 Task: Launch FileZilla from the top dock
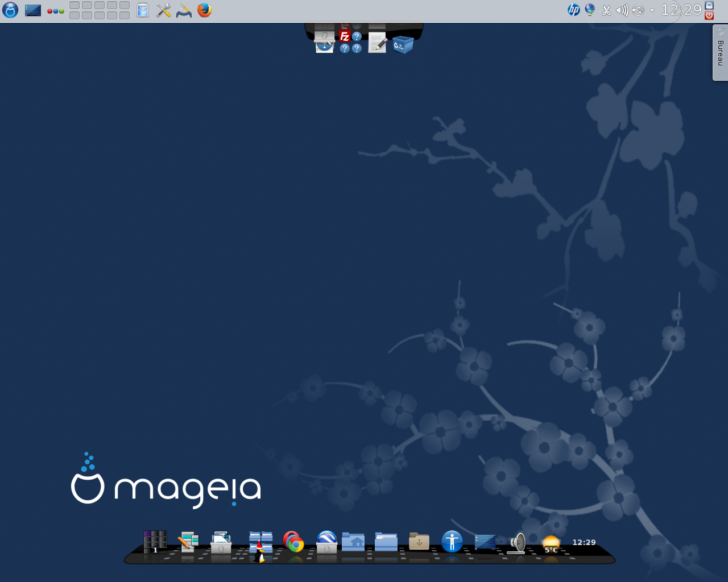pos(345,36)
